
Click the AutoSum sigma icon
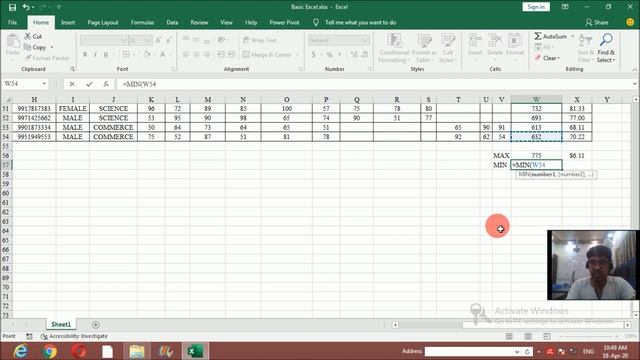coord(538,36)
